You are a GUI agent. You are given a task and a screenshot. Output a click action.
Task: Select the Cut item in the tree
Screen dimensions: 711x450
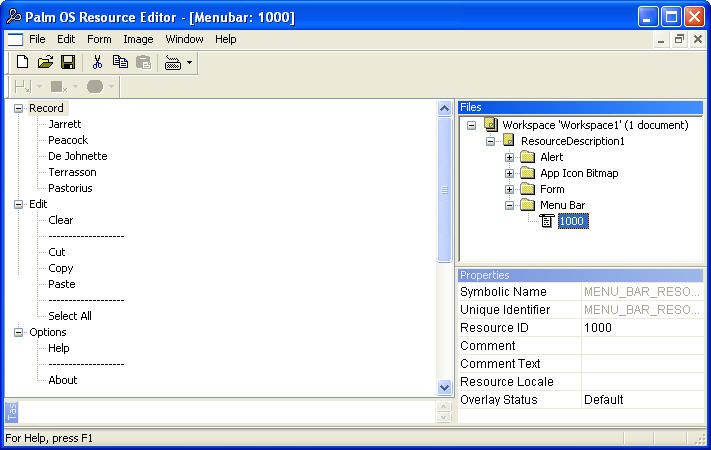(x=57, y=252)
